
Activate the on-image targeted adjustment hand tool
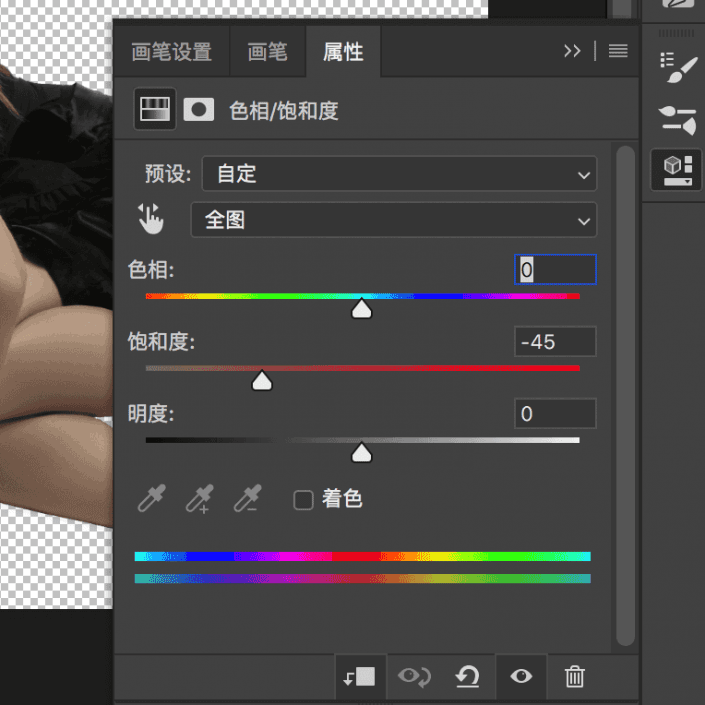click(x=151, y=219)
